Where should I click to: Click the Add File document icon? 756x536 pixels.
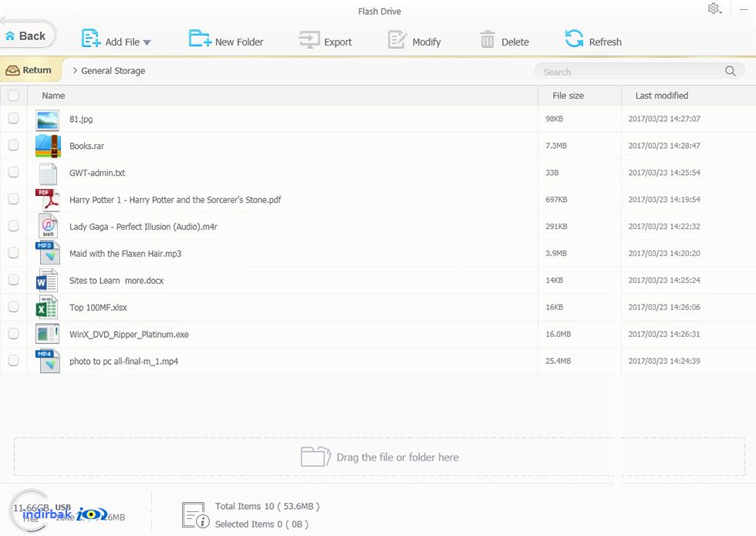(x=90, y=39)
